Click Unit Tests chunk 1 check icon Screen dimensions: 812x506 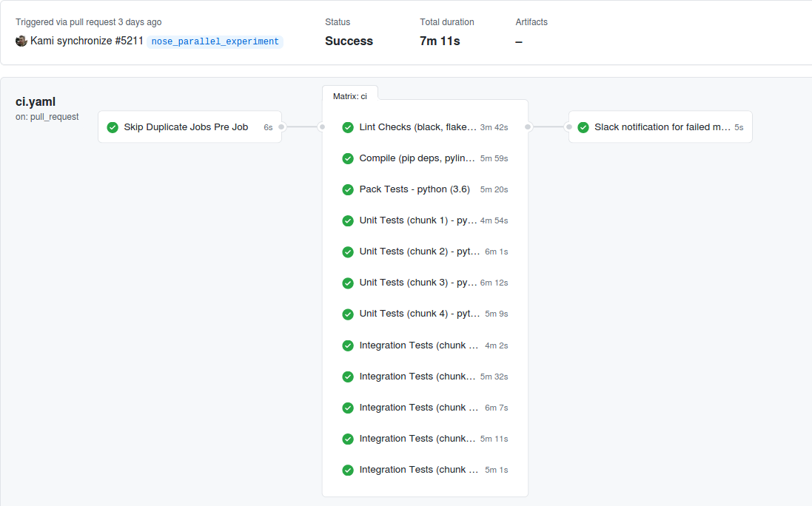coord(348,220)
